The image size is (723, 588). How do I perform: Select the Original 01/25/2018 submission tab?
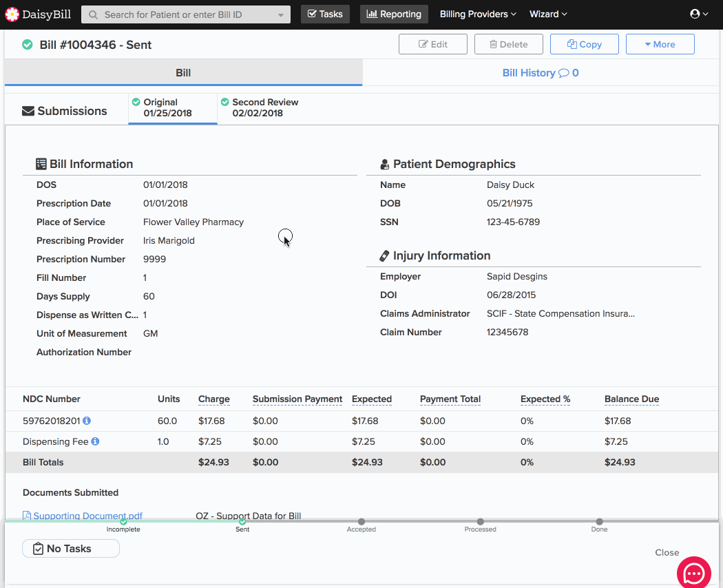[x=167, y=107]
